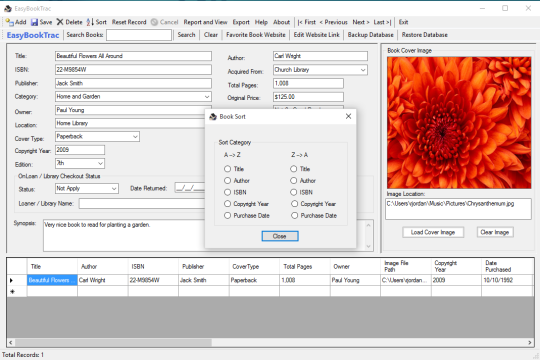Image resolution: width=540 pixels, height=360 pixels.
Task: Click the Save floppy disk icon
Action: click(34, 22)
